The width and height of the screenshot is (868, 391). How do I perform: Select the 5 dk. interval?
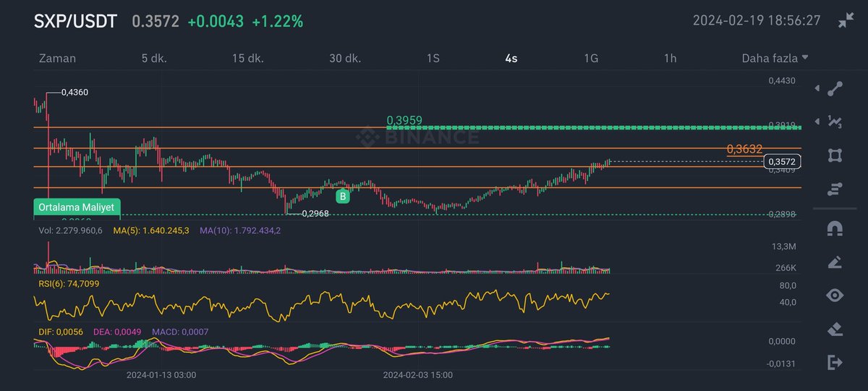(x=154, y=58)
